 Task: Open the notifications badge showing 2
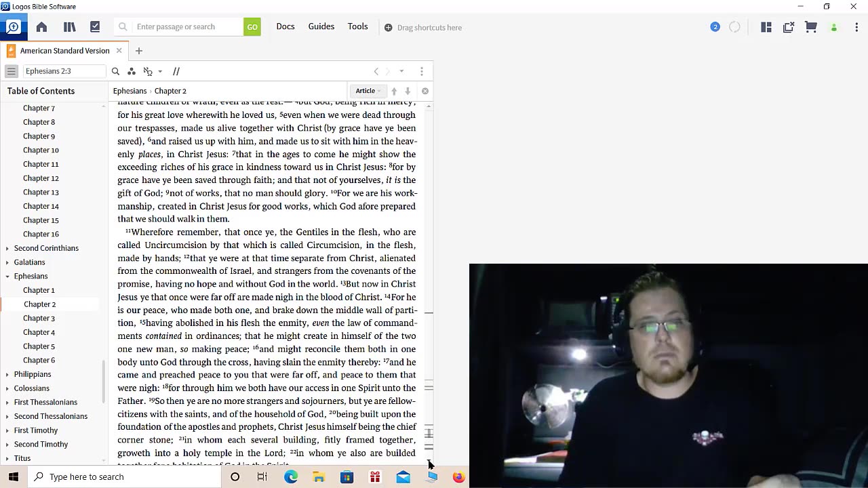click(715, 27)
